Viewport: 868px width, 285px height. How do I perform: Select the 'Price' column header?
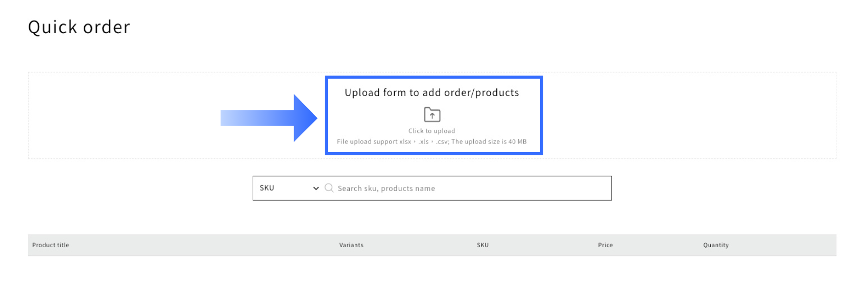click(605, 245)
